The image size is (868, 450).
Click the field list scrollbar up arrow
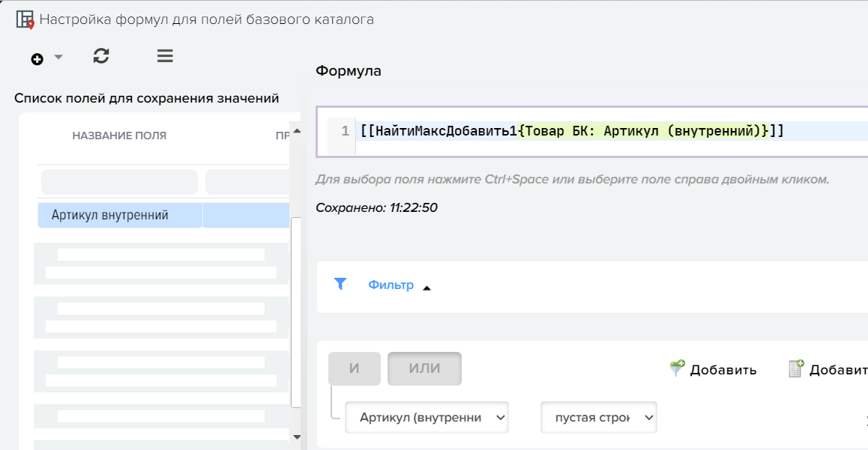tap(296, 131)
